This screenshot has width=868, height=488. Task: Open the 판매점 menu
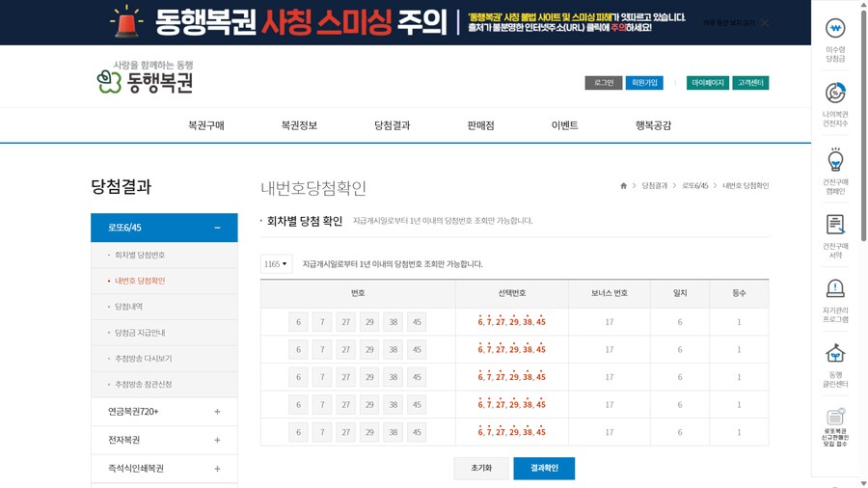(x=480, y=125)
